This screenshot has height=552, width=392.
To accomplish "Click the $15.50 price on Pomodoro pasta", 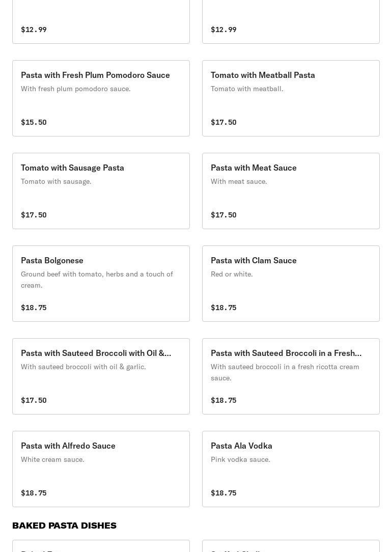I will coord(34,122).
